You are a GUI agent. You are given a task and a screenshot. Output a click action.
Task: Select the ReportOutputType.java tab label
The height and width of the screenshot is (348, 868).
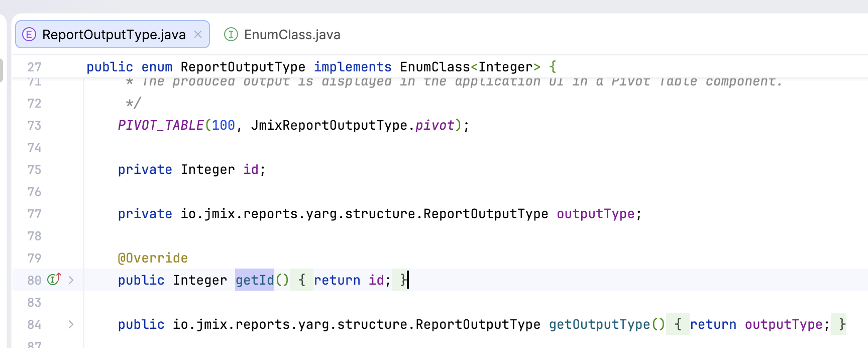114,35
